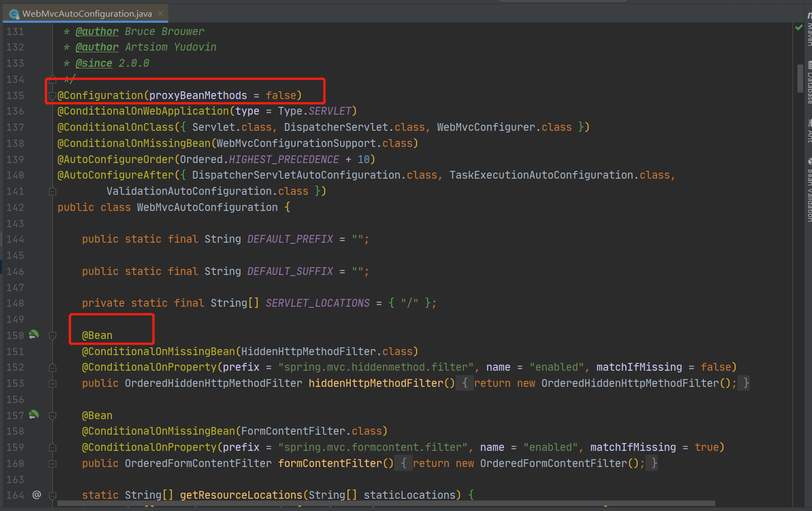
Task: Click the @ConditionalOnWebApplication annotation
Action: (x=143, y=111)
